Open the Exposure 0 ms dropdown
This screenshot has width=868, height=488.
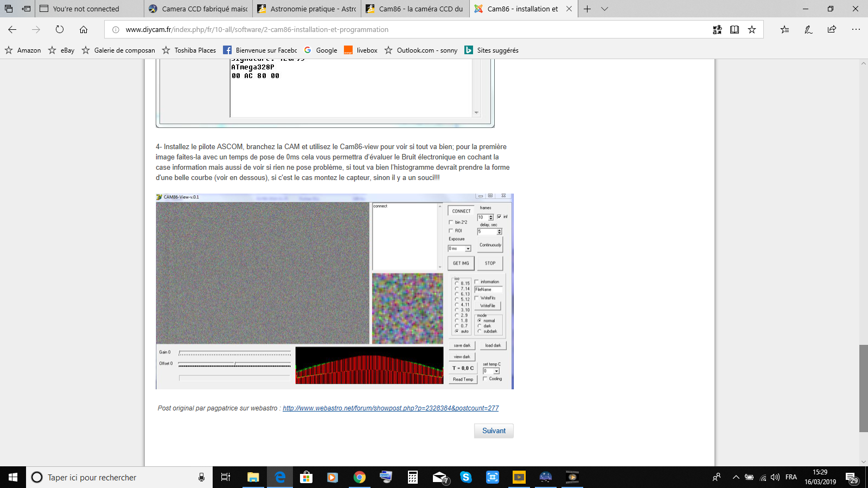(x=468, y=249)
